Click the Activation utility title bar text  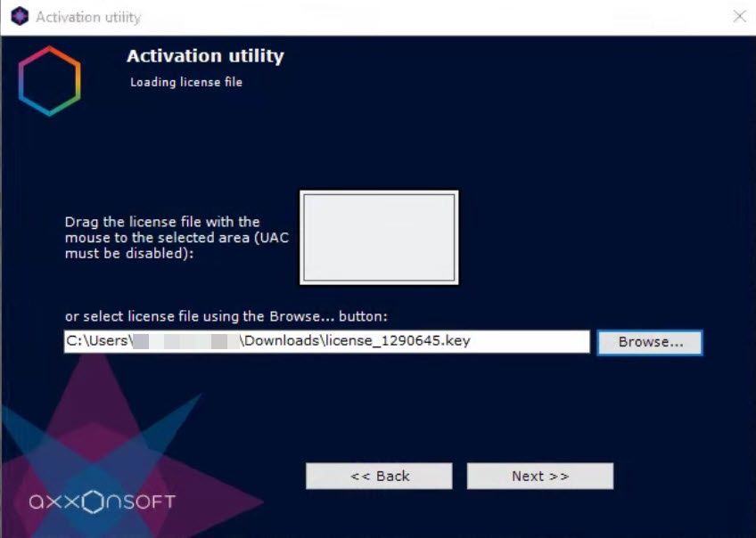point(88,17)
